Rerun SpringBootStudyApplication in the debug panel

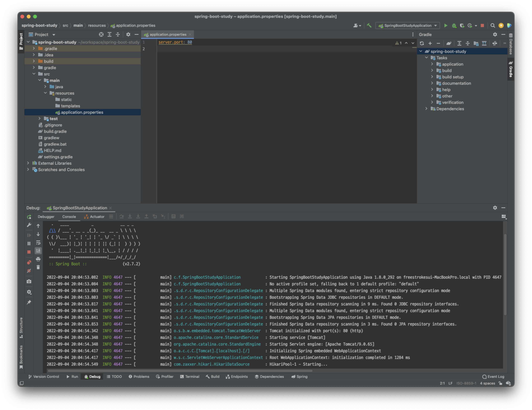[29, 217]
